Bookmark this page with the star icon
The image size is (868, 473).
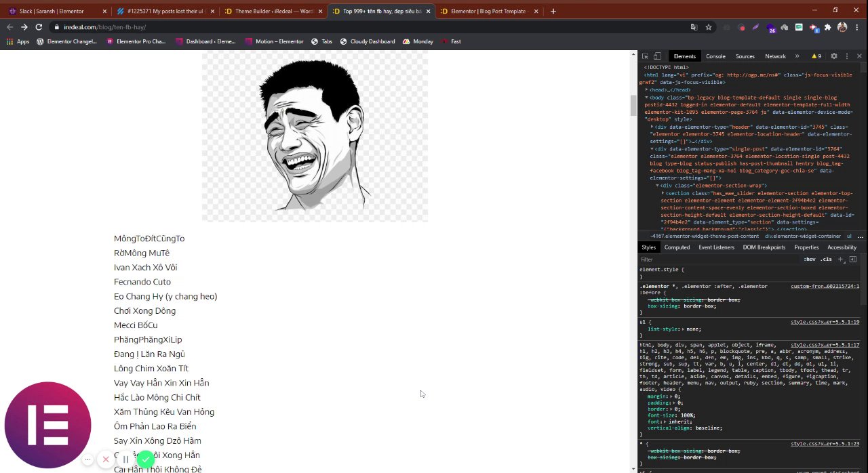709,27
